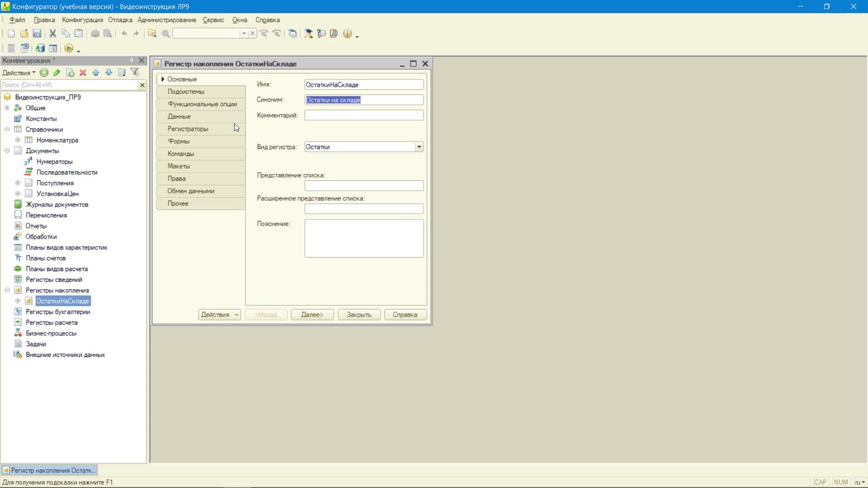Open the Конфигурация menu
The width and height of the screenshot is (868, 488).
click(82, 20)
